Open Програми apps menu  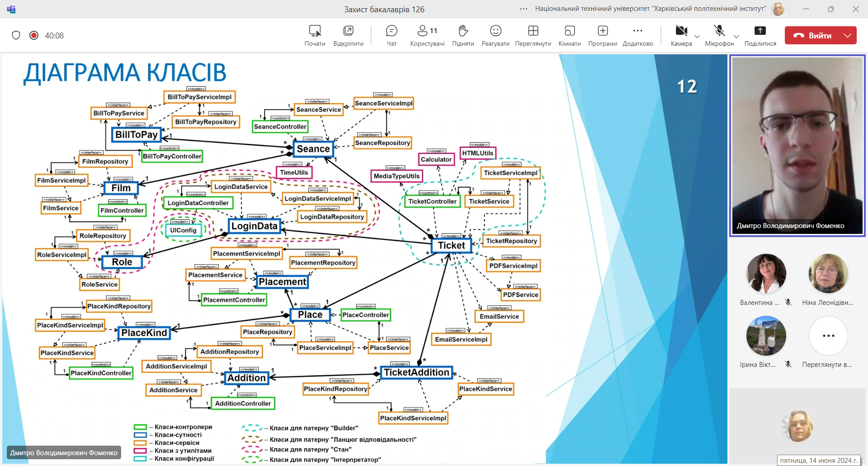[x=603, y=35]
